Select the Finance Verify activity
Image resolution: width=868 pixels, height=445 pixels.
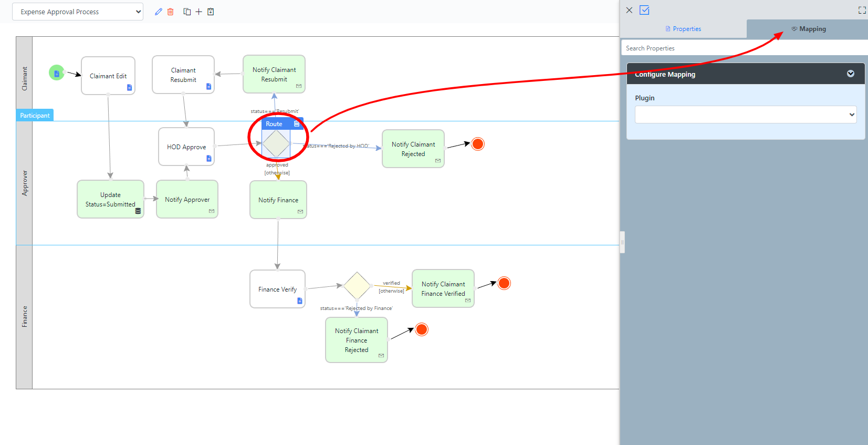pos(277,289)
